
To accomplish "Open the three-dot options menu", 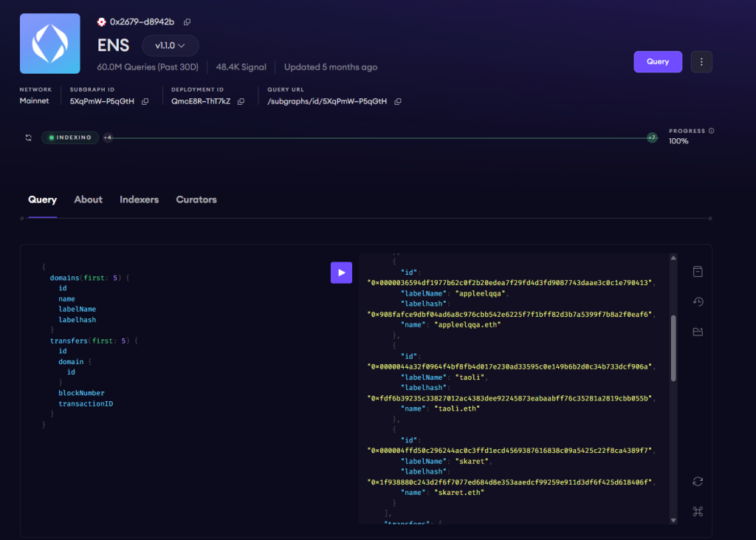I will tap(701, 61).
